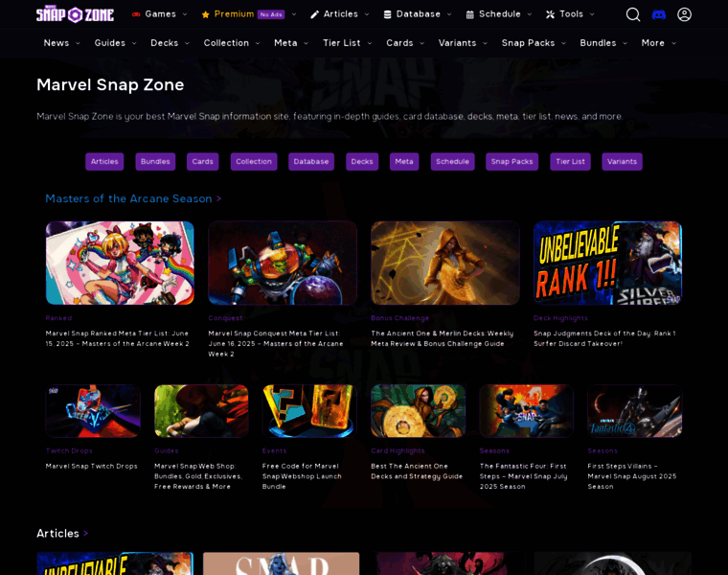This screenshot has width=728, height=575.
Task: Click the purple Schedule tag button
Action: pyautogui.click(x=453, y=162)
